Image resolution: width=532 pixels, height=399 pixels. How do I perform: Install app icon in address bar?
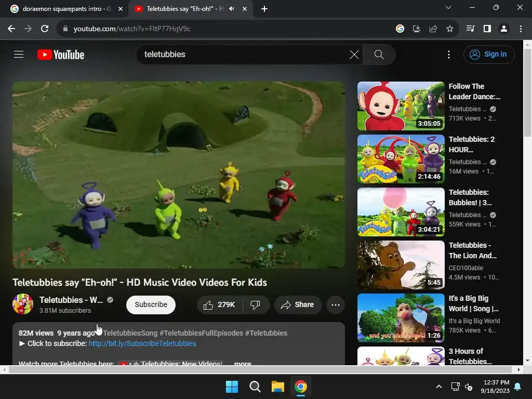pyautogui.click(x=417, y=29)
